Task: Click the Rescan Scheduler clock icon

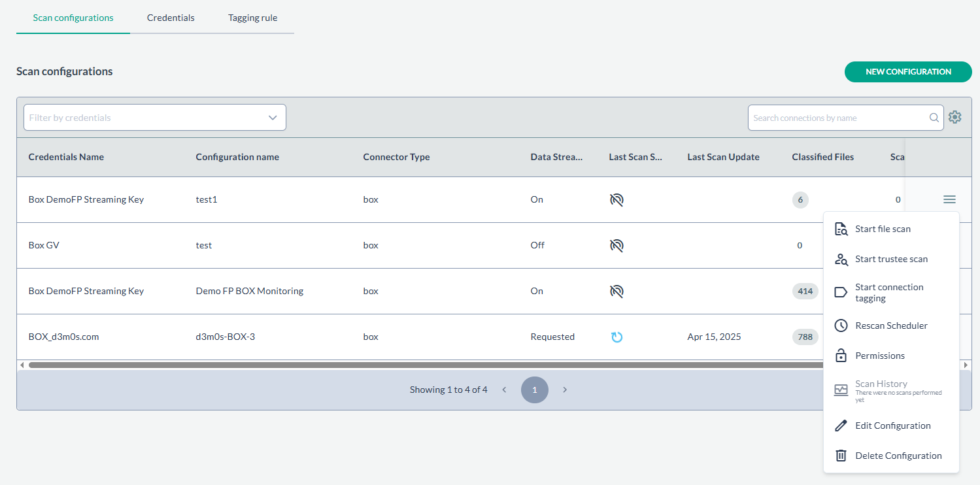Action: pyautogui.click(x=841, y=326)
